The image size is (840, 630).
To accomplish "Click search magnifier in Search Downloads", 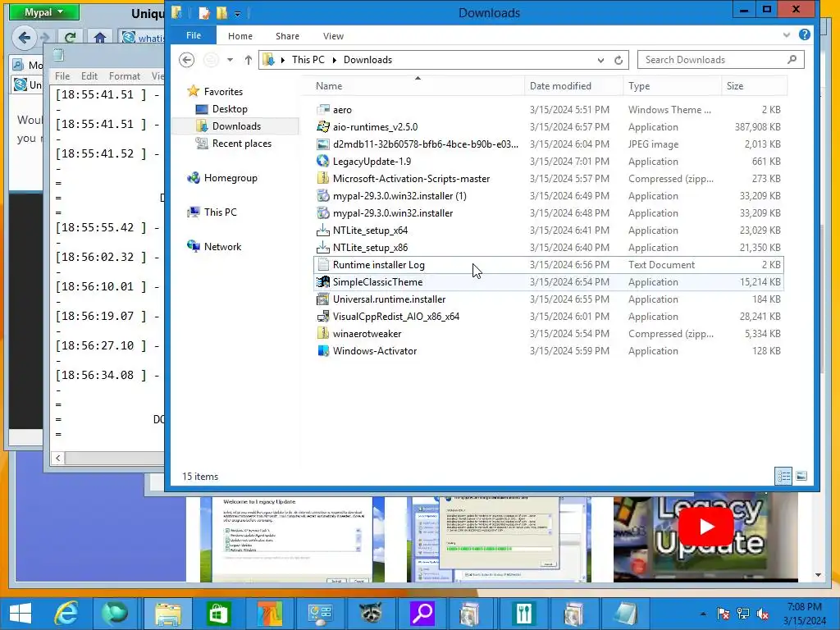I will point(792,59).
